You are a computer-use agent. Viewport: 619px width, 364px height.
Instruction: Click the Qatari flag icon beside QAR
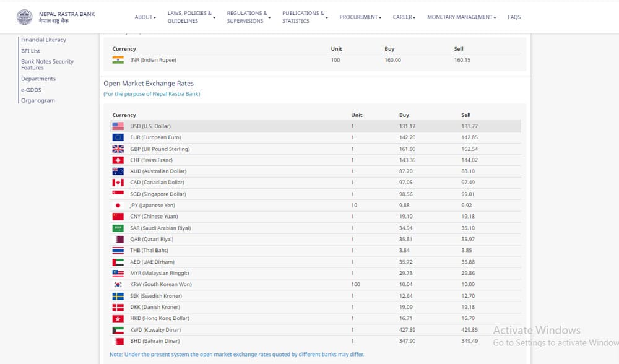118,239
